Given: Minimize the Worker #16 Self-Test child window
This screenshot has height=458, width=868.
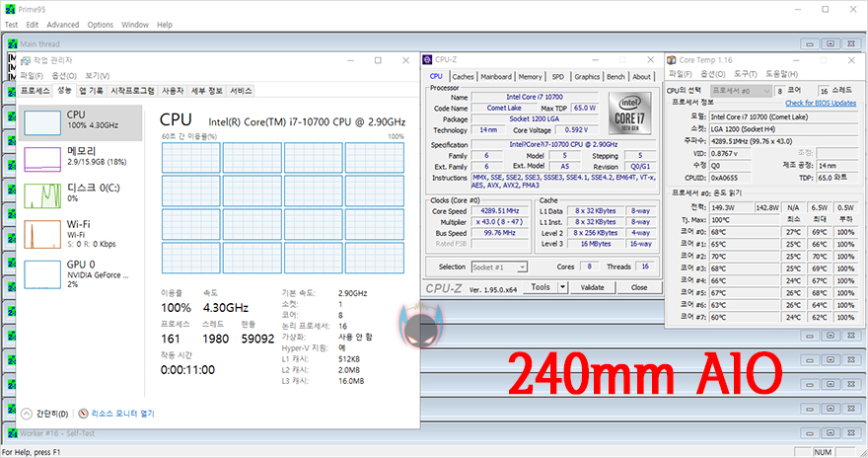Looking at the screenshot, I should coord(810,433).
